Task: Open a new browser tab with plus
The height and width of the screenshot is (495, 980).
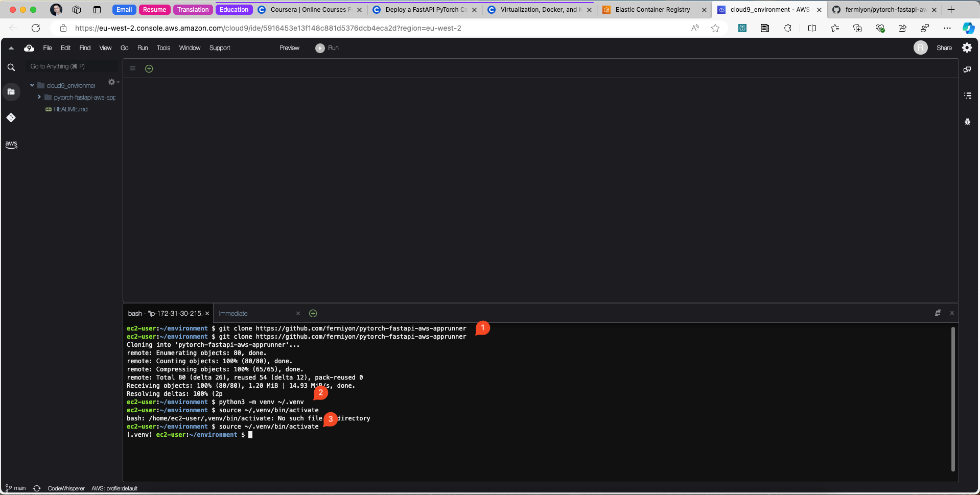Action: click(x=951, y=10)
